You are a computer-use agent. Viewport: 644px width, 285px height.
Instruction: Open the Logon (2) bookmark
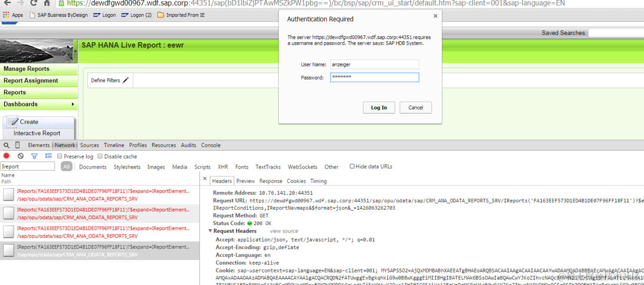[137, 15]
